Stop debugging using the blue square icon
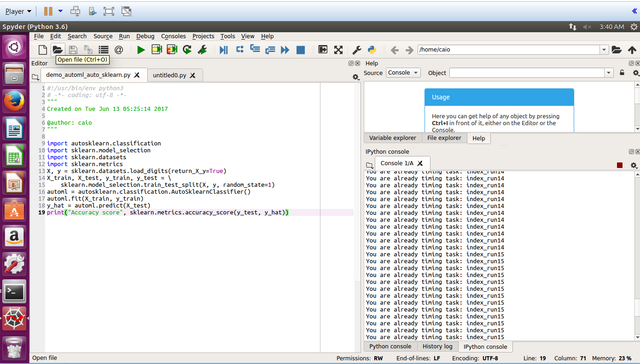 [x=301, y=50]
